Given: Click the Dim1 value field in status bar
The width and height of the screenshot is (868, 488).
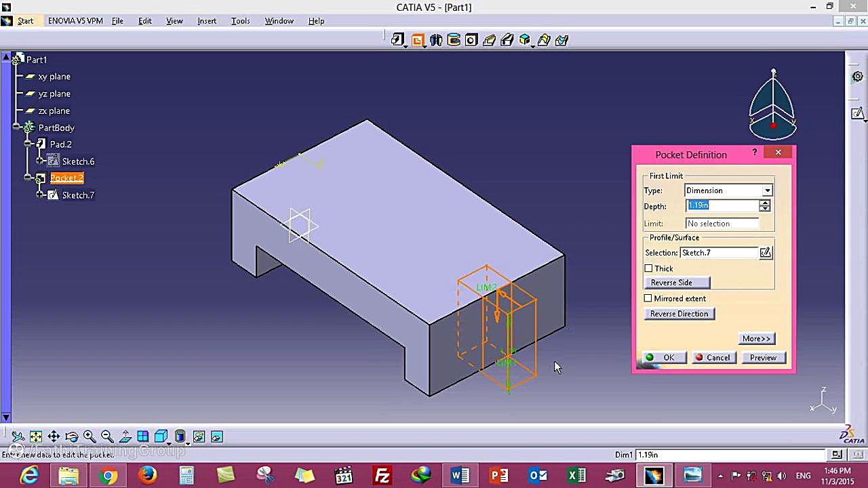Looking at the screenshot, I should click(x=730, y=455).
